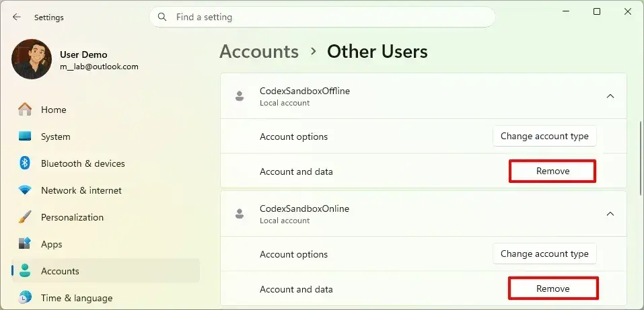Close the Settings window

pos(628,11)
